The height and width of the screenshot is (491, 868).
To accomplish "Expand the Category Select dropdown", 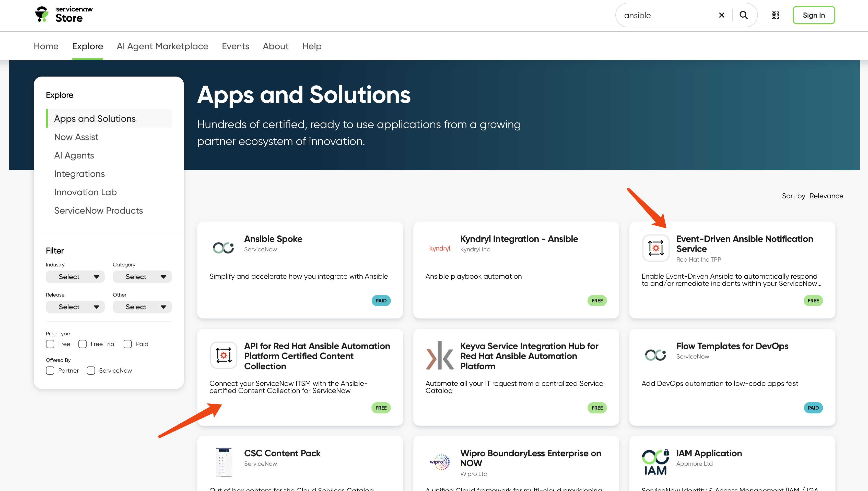I will point(142,277).
